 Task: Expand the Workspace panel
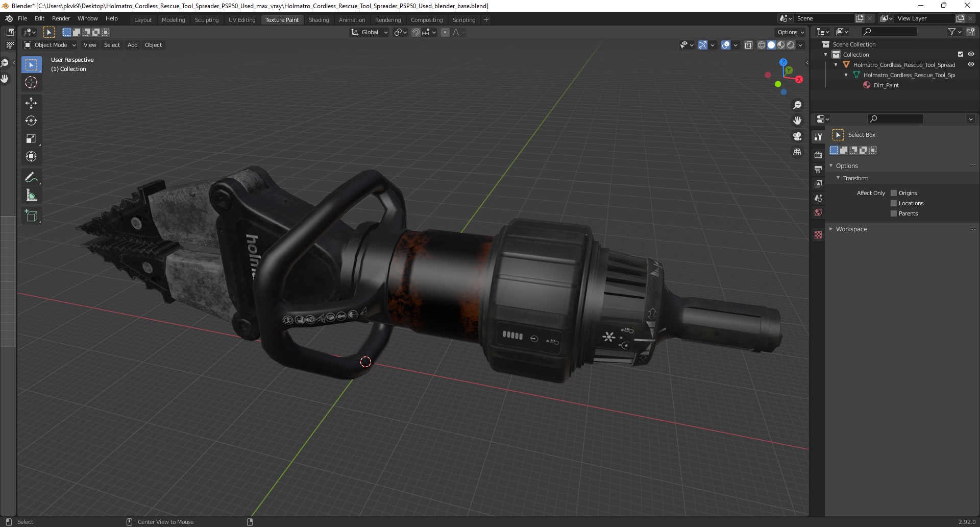(x=831, y=229)
